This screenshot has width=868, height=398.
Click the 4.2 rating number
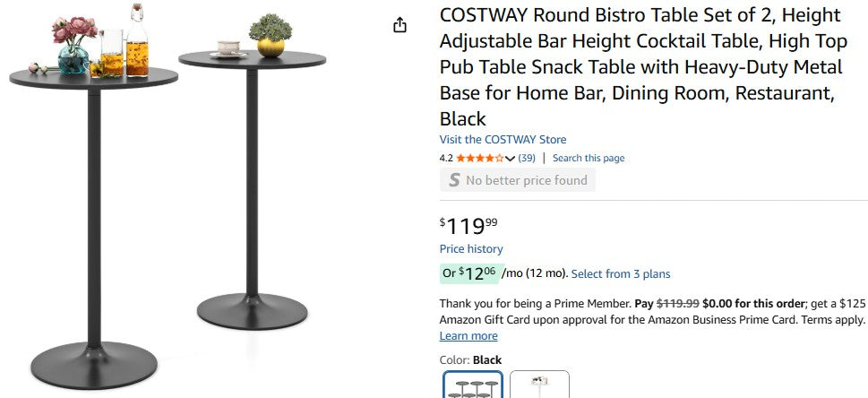click(x=446, y=159)
